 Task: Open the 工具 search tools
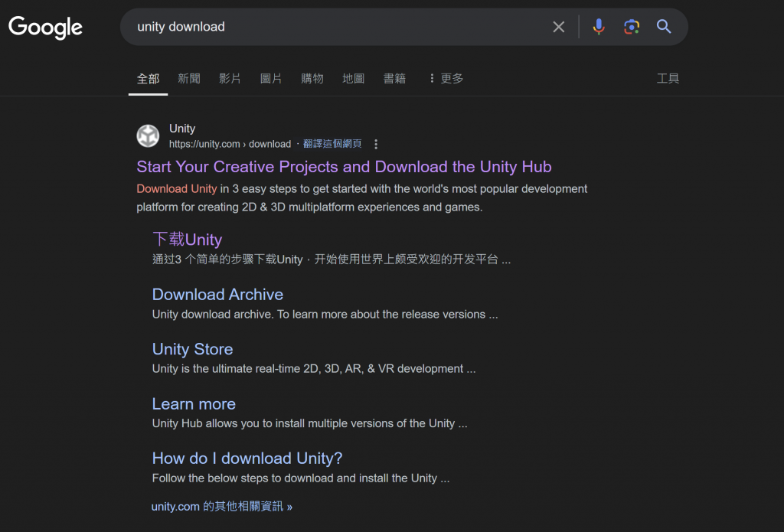pos(668,79)
